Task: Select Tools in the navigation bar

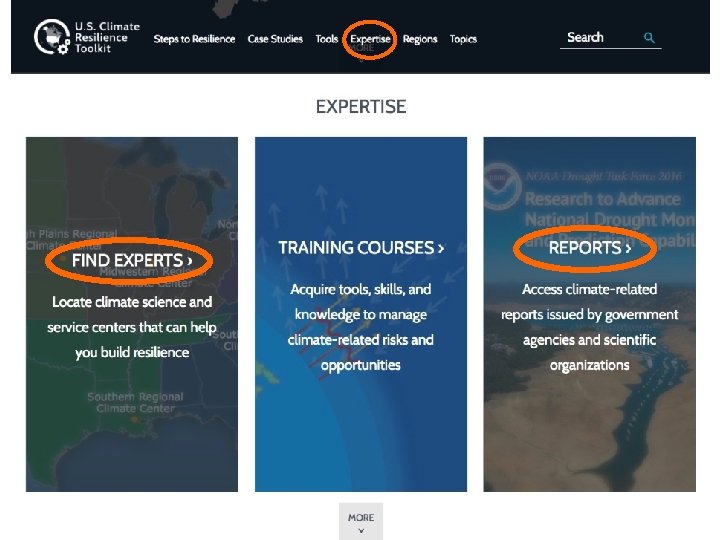Action: click(326, 39)
